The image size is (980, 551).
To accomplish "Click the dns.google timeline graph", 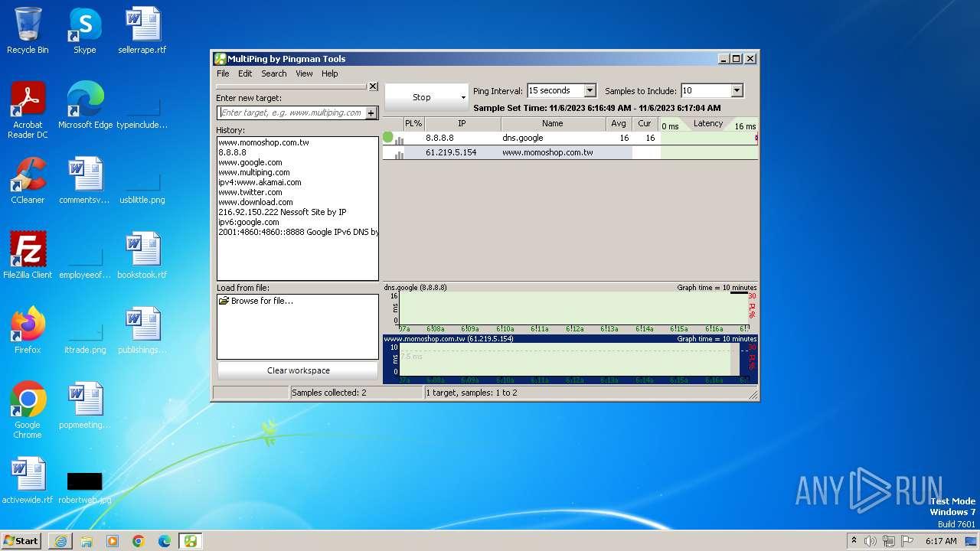I will point(570,308).
